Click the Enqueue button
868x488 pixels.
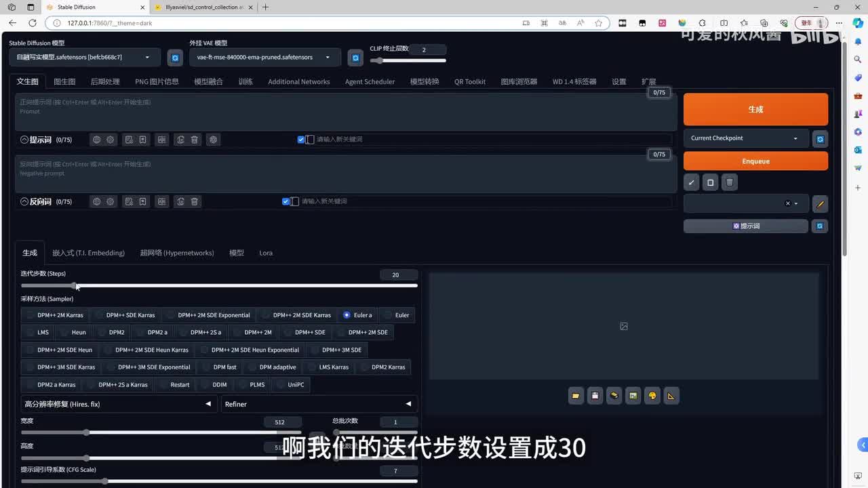[x=755, y=161]
